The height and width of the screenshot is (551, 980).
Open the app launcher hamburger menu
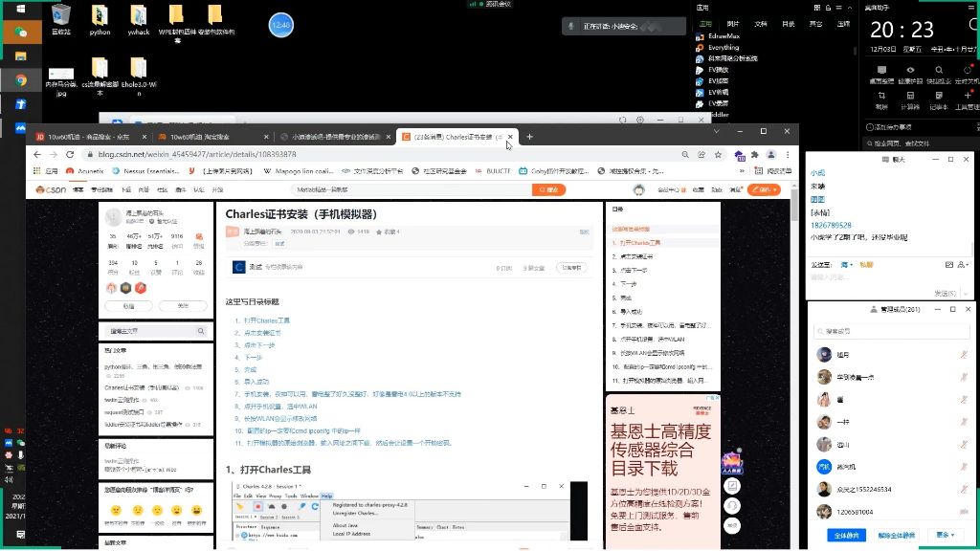coord(838,8)
